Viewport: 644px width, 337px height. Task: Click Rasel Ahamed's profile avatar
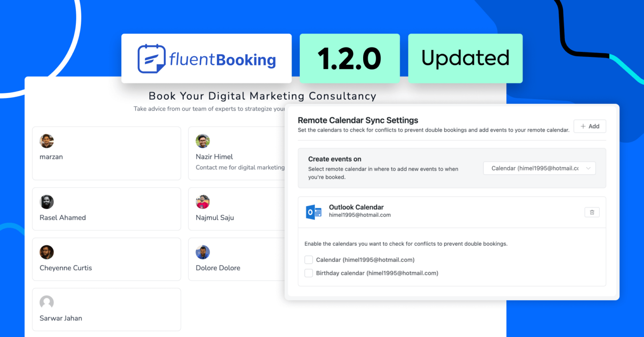pyautogui.click(x=47, y=202)
